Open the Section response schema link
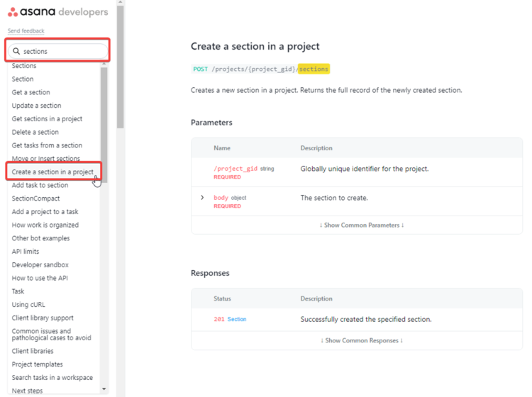 [237, 320]
